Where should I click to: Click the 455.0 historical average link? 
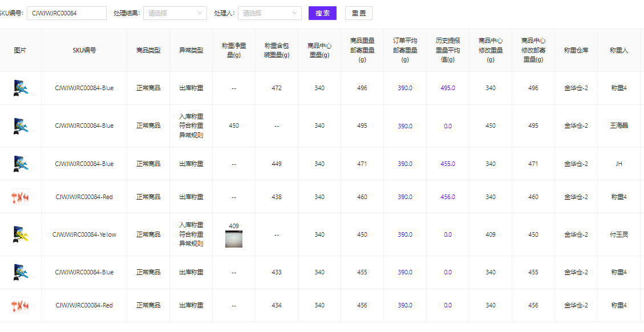tap(448, 164)
